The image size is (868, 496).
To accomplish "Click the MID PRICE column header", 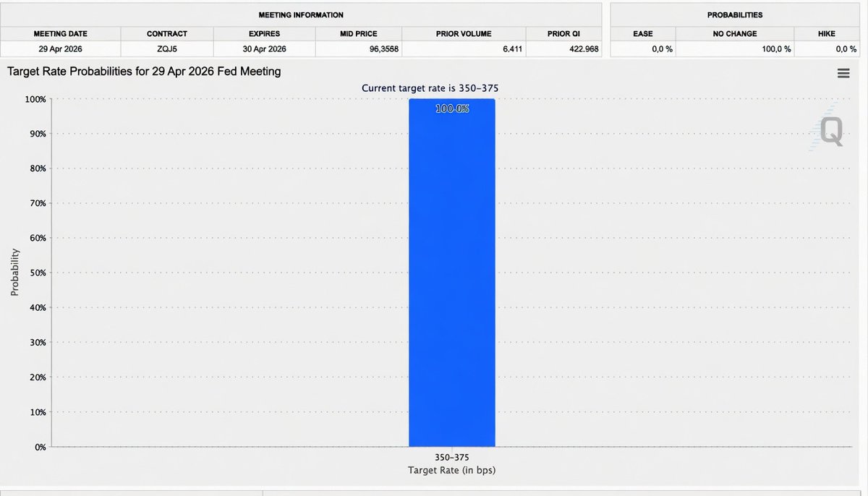I will coord(359,34).
